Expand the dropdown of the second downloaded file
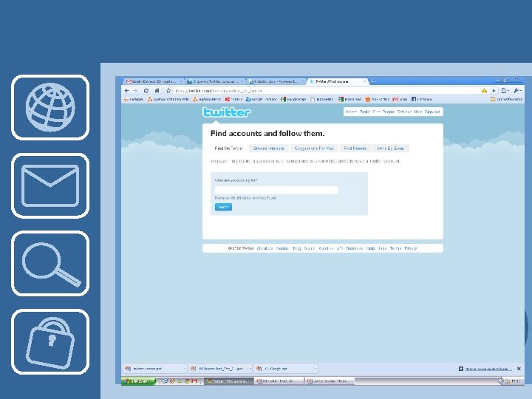Image resolution: width=532 pixels, height=399 pixels. [x=250, y=369]
